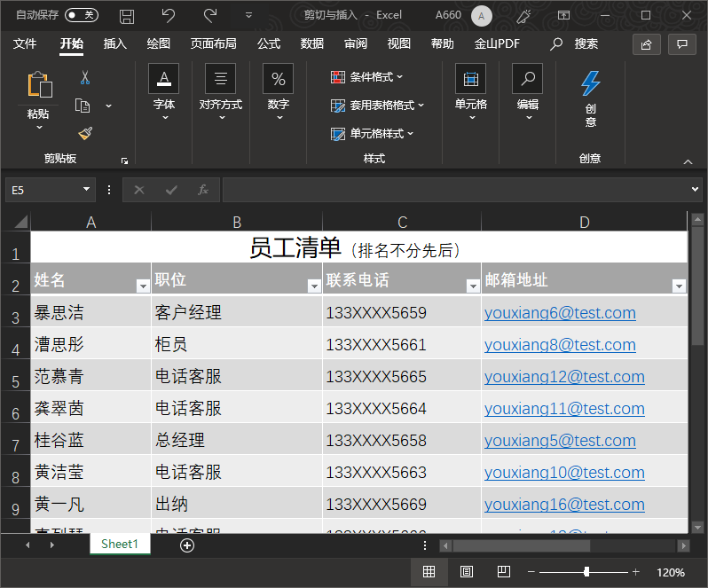Click the Share icon button
This screenshot has width=708, height=588.
(646, 44)
